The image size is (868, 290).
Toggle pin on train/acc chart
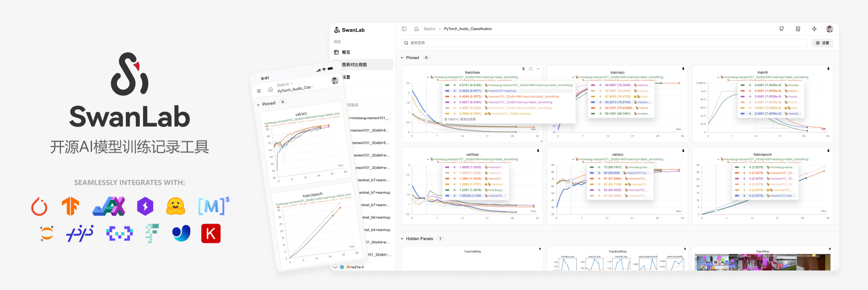pos(683,69)
